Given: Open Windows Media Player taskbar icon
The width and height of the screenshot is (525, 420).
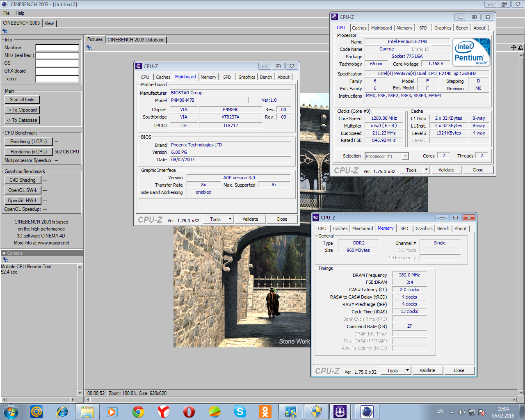Looking at the screenshot, I should coord(112,411).
